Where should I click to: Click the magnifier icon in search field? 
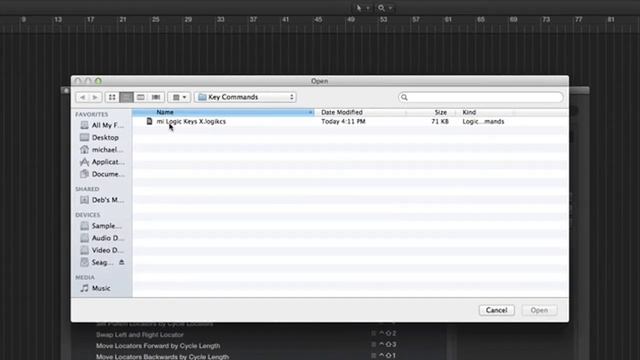pos(404,97)
